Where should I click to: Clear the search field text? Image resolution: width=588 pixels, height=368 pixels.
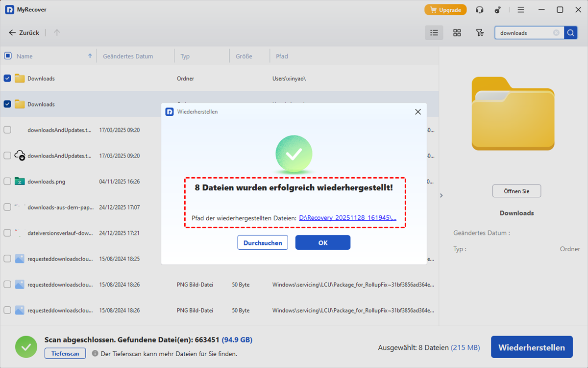pyautogui.click(x=556, y=33)
